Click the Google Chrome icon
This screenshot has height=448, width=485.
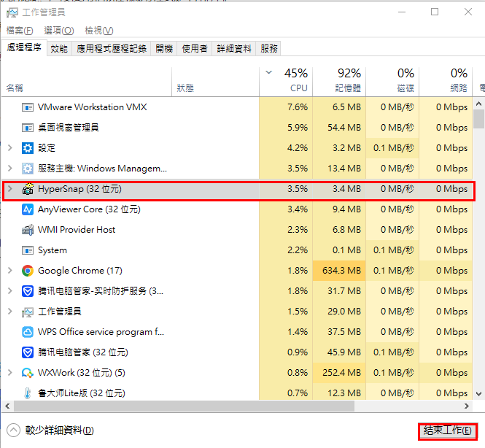(28, 271)
